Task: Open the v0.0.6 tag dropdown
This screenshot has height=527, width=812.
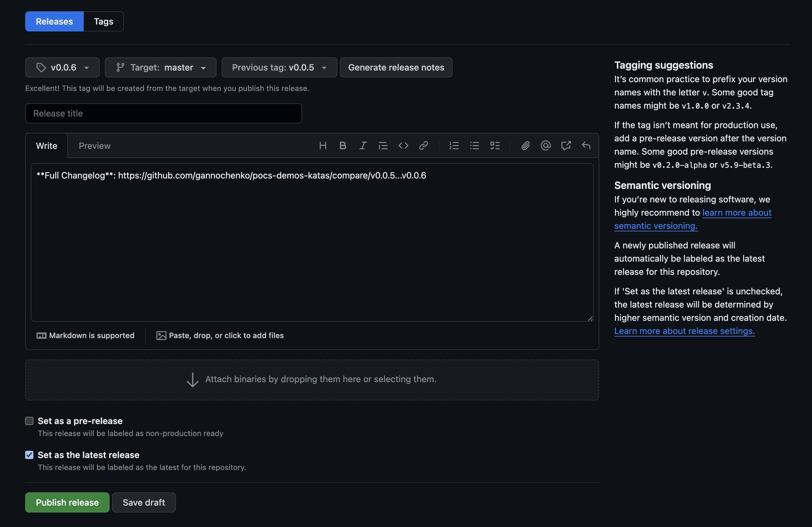Action: (x=62, y=67)
